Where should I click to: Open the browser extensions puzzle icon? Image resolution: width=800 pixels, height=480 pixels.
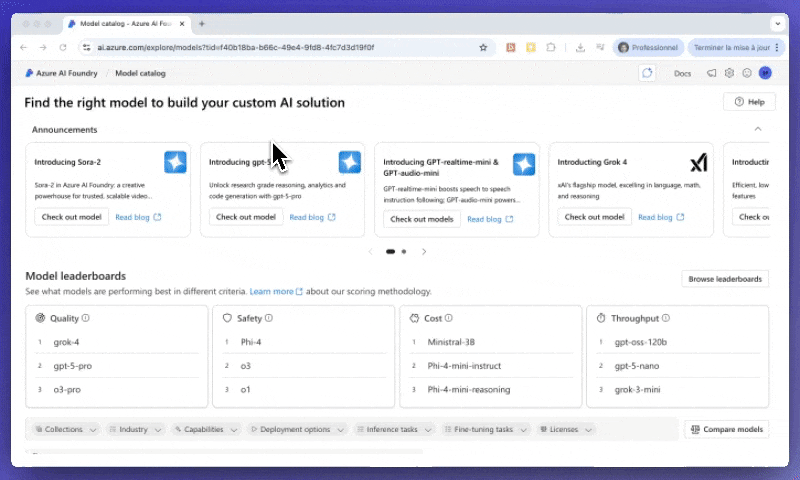(x=551, y=47)
